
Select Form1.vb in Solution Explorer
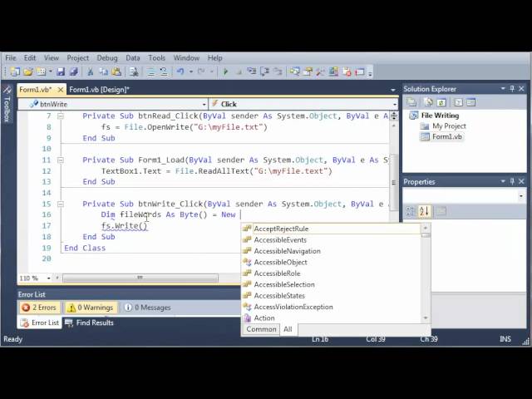(446, 136)
